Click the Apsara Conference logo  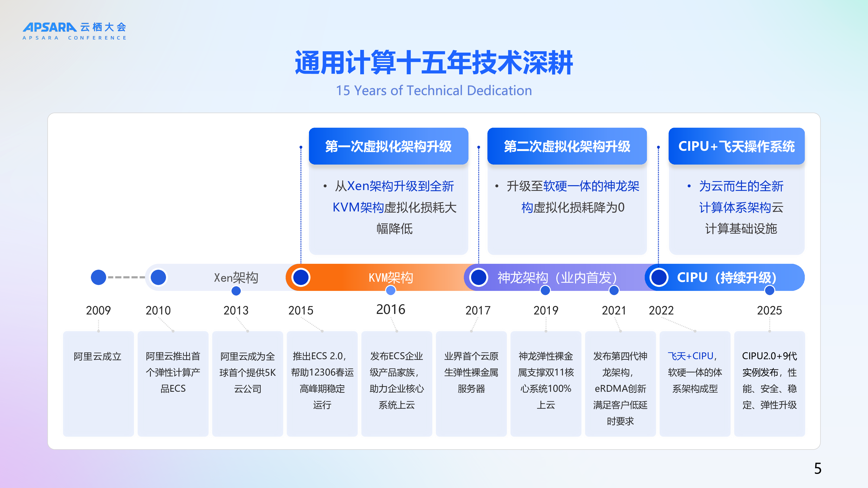click(75, 31)
